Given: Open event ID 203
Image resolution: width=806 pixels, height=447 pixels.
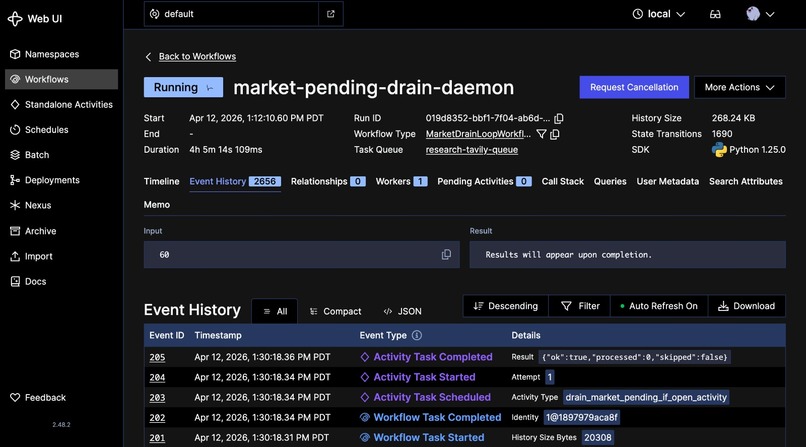Looking at the screenshot, I should point(157,398).
